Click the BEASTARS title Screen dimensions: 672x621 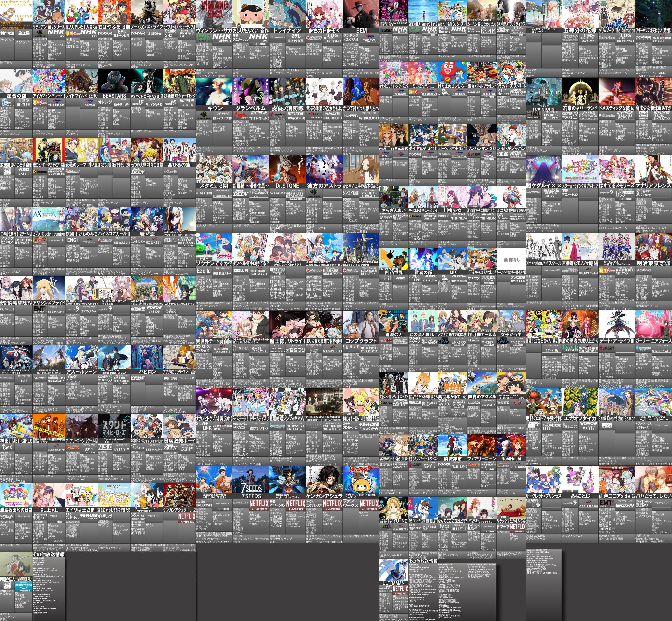tap(114, 96)
